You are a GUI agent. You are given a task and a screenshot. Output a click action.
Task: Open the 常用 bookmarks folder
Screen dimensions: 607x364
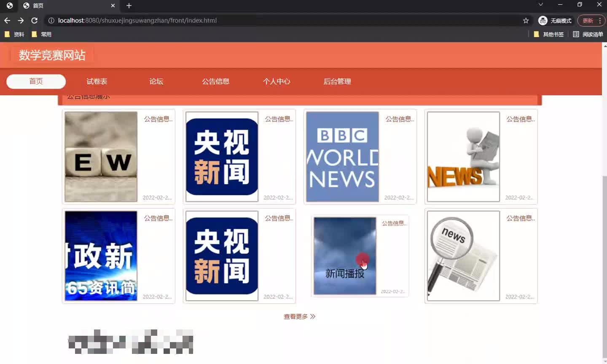(x=42, y=34)
